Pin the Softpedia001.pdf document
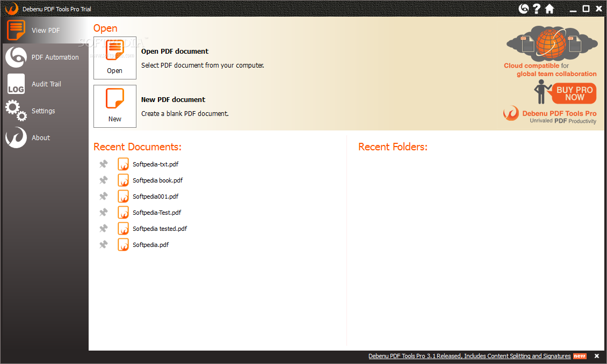Screen dimensions: 607x364 pos(103,196)
